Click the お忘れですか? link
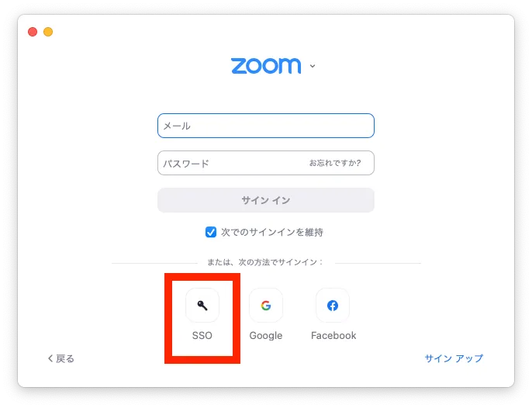This screenshot has width=532, height=408. pos(335,163)
